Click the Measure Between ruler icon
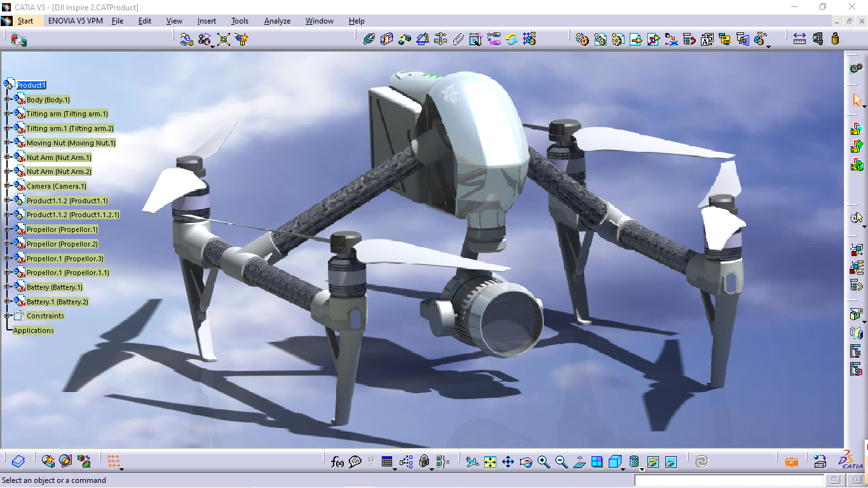The width and height of the screenshot is (868, 488). [x=799, y=39]
